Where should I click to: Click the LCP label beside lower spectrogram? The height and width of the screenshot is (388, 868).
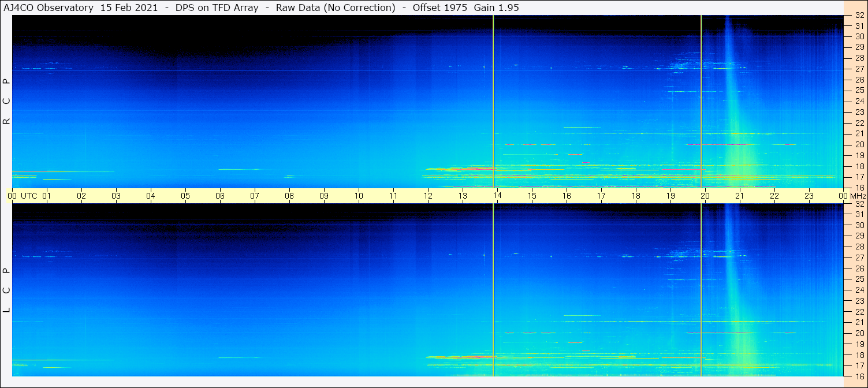(7, 290)
